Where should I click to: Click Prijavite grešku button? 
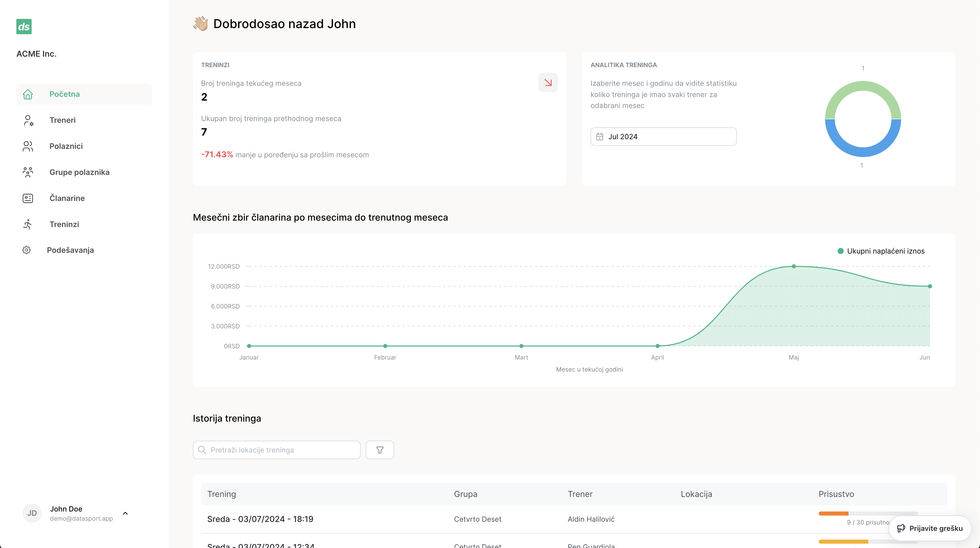(930, 528)
